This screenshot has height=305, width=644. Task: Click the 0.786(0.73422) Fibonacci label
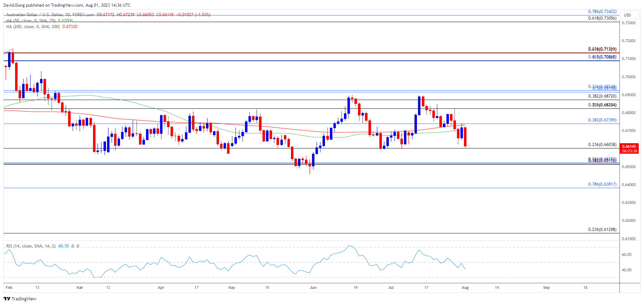point(602,12)
